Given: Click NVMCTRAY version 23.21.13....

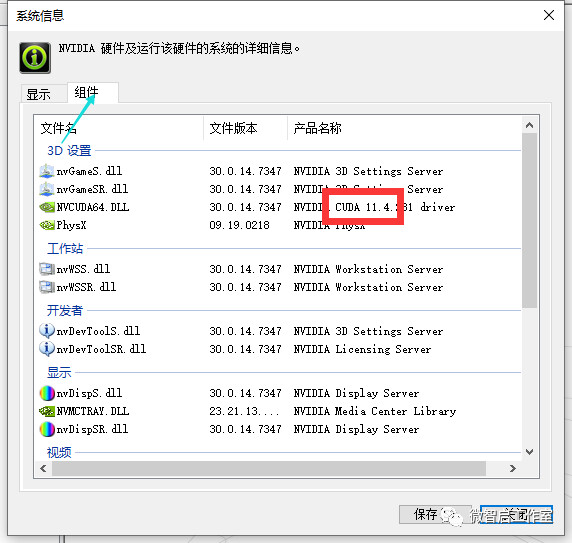Looking at the screenshot, I should (244, 411).
